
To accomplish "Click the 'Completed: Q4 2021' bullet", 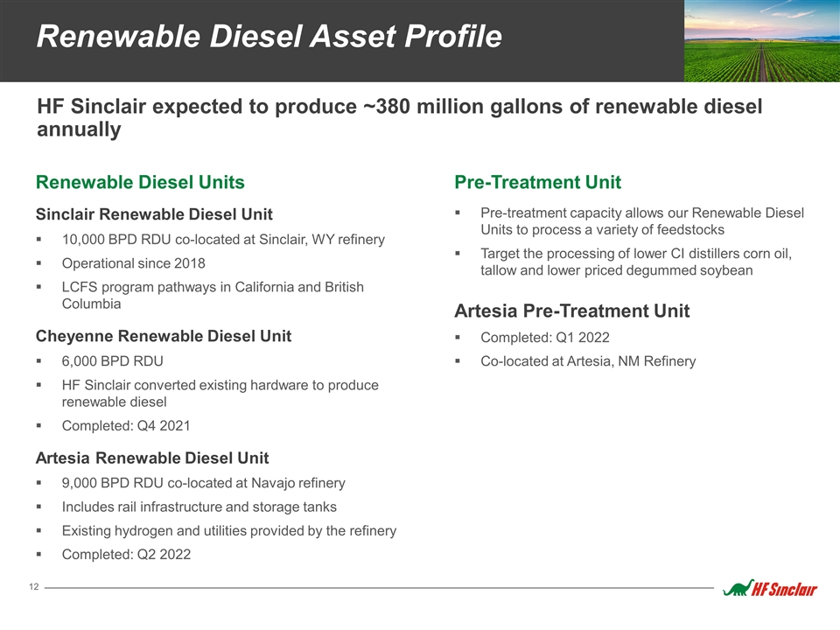I will point(126,425).
